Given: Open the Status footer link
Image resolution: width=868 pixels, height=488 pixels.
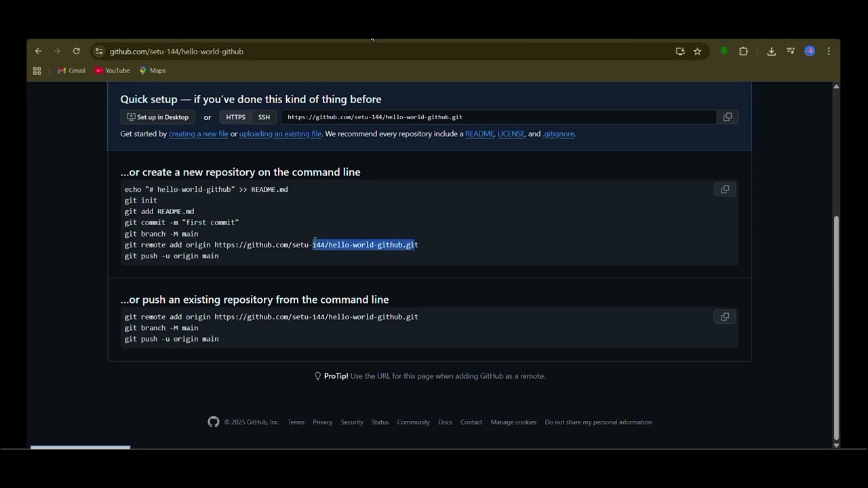Looking at the screenshot, I should coord(380,422).
